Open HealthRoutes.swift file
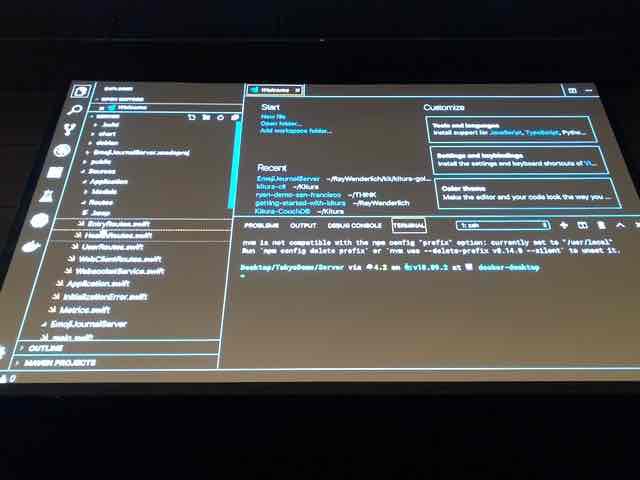This screenshot has height=480, width=640. tap(118, 236)
